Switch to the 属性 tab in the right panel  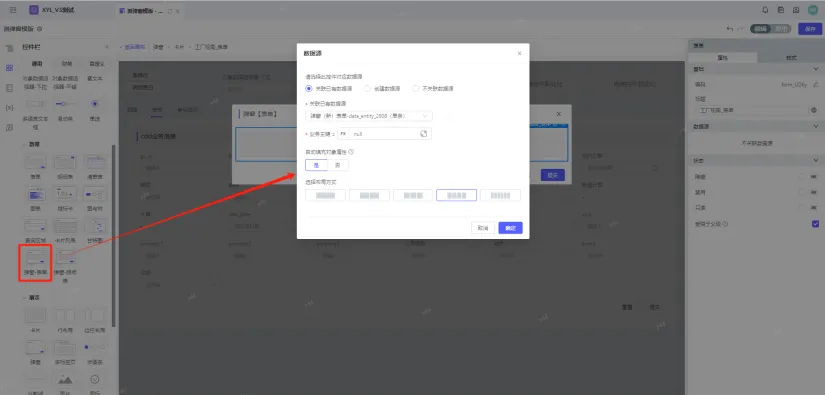tap(722, 58)
